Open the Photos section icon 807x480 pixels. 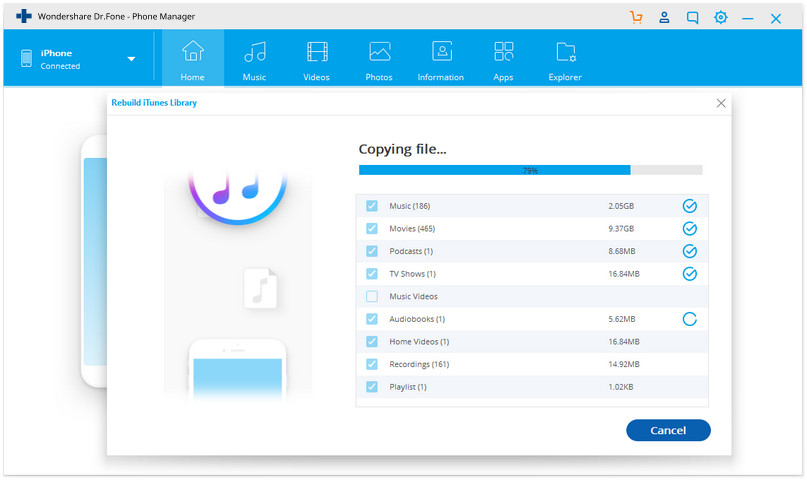tap(379, 52)
